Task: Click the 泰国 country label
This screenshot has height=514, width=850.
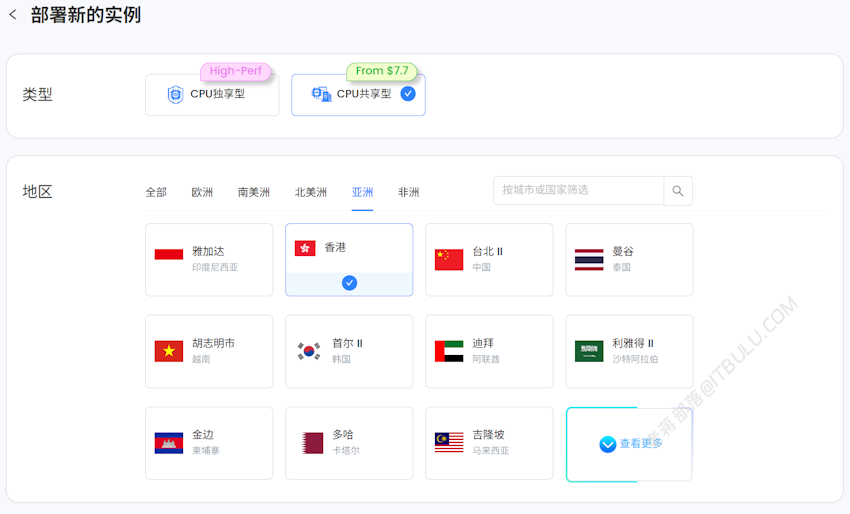Action: click(x=622, y=267)
